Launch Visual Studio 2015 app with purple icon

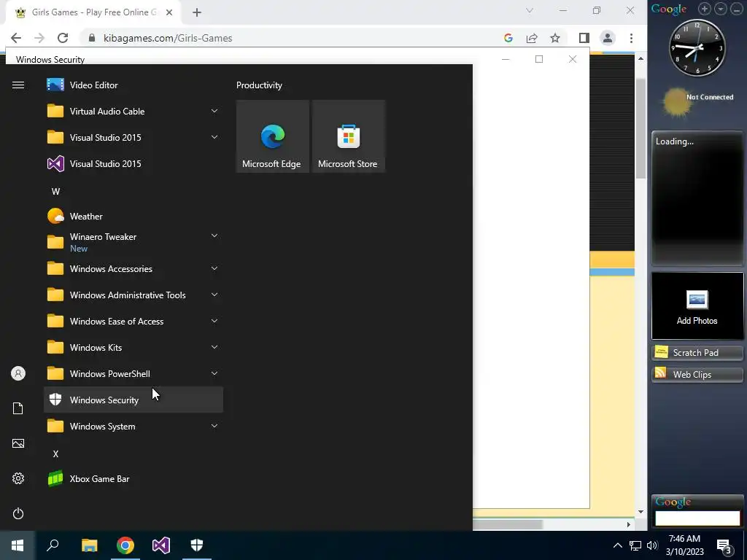pyautogui.click(x=133, y=164)
